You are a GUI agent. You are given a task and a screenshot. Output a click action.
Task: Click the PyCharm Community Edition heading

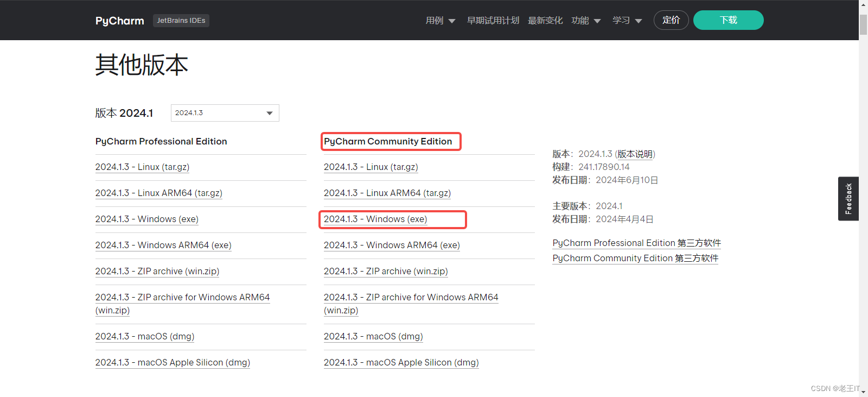pyautogui.click(x=388, y=141)
